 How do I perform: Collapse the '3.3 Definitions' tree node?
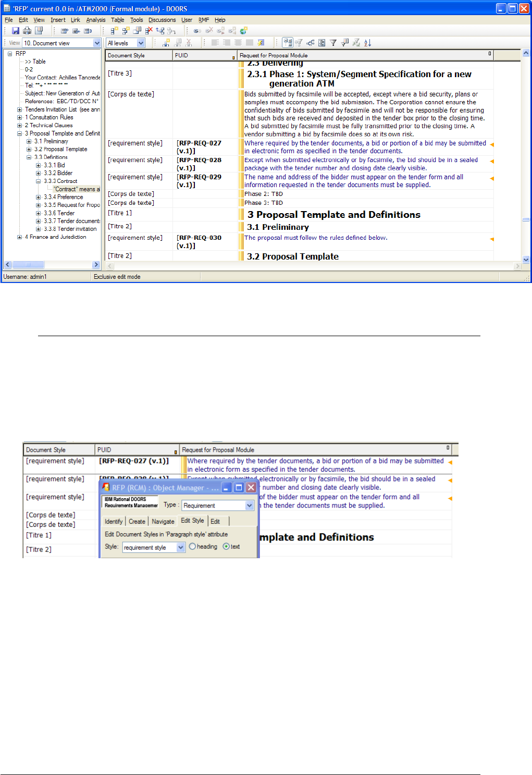click(29, 157)
